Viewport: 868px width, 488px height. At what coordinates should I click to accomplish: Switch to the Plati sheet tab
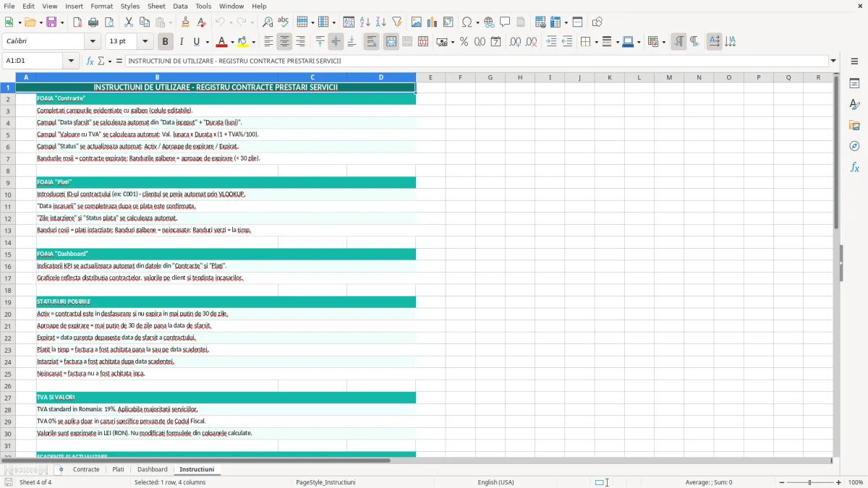tap(118, 470)
